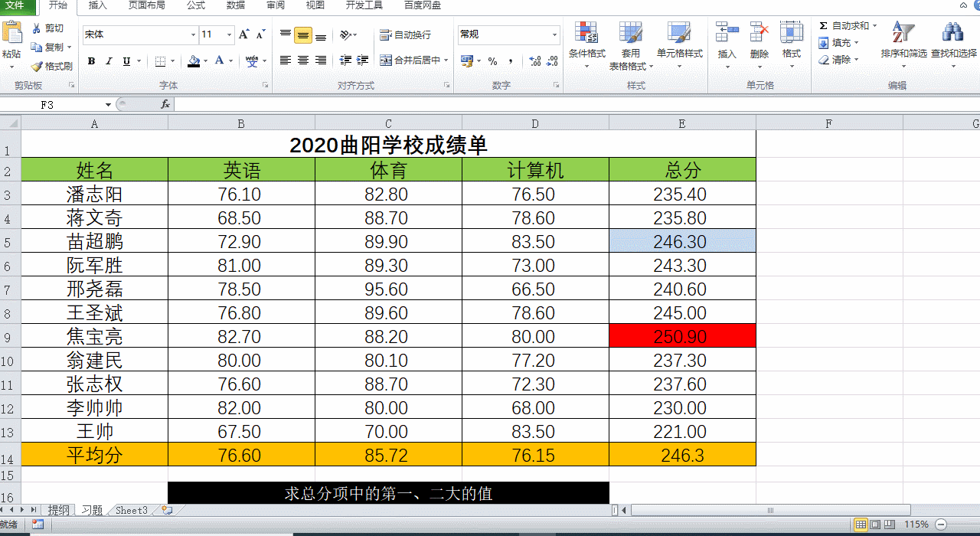
Task: Apply fill color using the paint bucket icon
Action: click(x=193, y=61)
